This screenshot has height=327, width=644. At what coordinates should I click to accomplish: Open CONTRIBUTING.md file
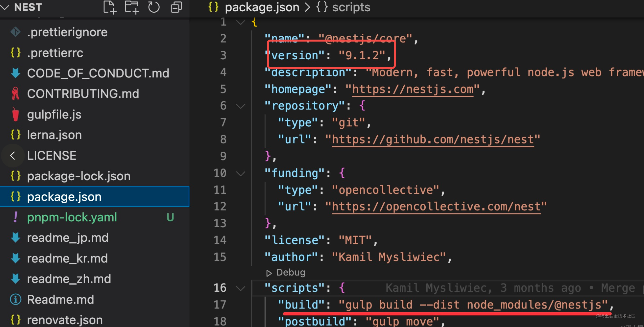tap(94, 94)
